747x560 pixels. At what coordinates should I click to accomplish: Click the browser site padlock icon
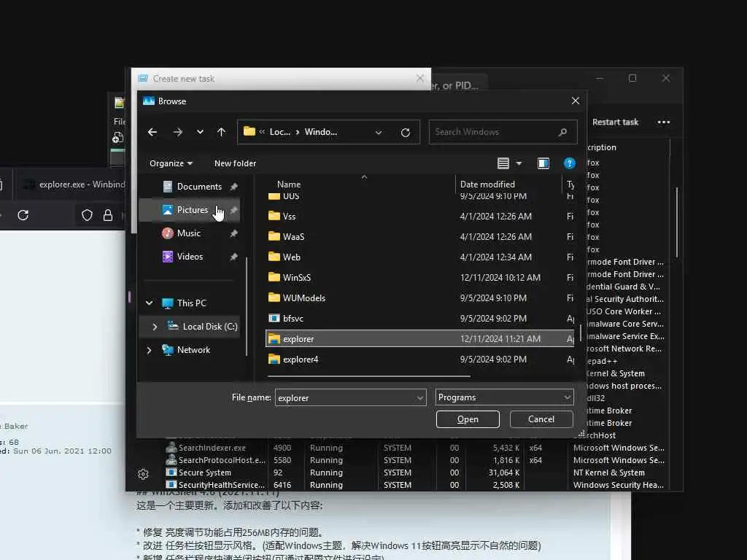point(108,215)
